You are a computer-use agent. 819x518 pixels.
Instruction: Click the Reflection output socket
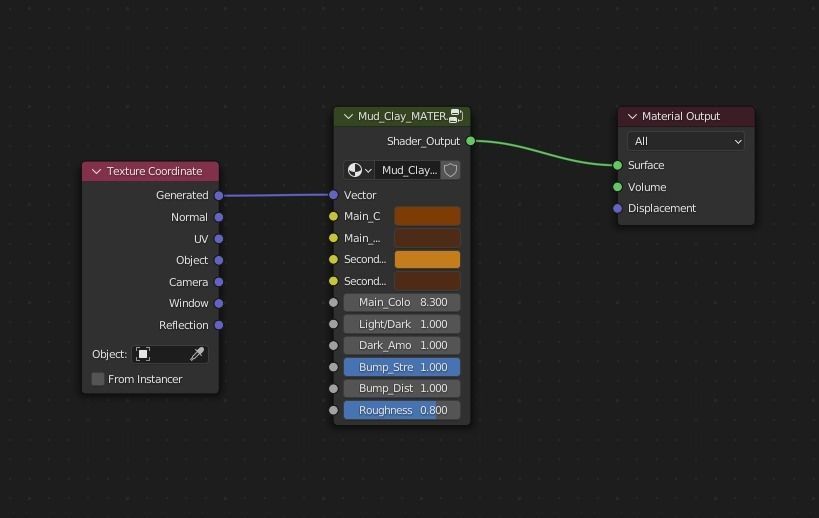pos(219,325)
